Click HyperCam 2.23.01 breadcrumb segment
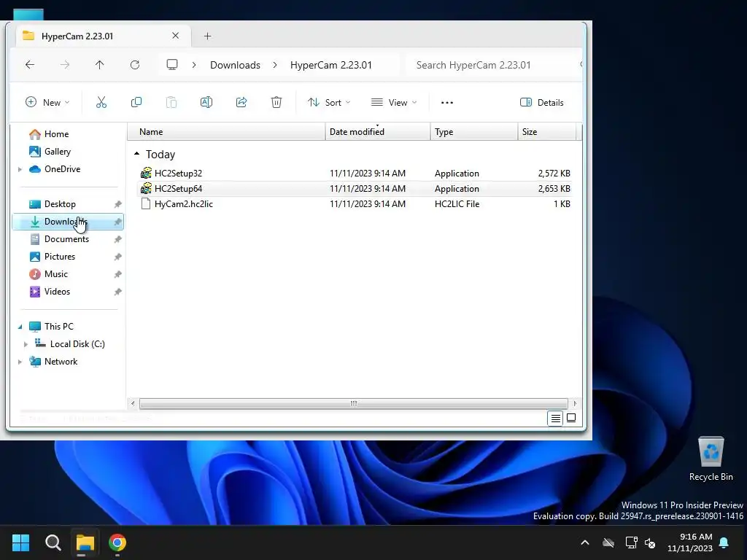 coord(330,65)
